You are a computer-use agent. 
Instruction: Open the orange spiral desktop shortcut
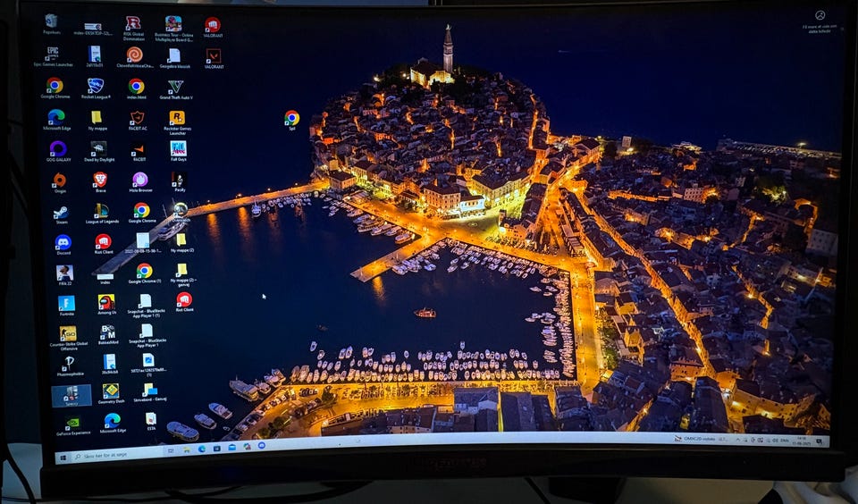(135, 57)
